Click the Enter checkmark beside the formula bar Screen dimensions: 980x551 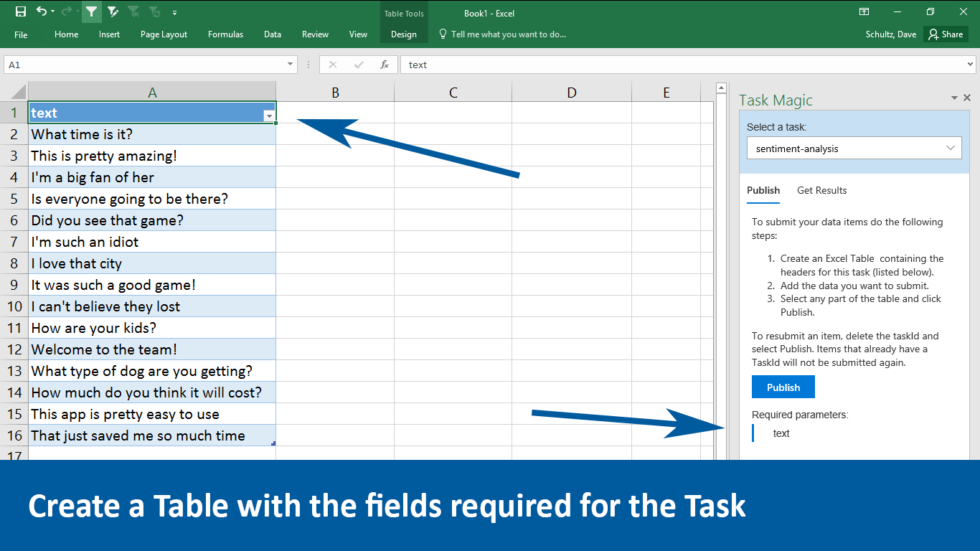pos(359,65)
